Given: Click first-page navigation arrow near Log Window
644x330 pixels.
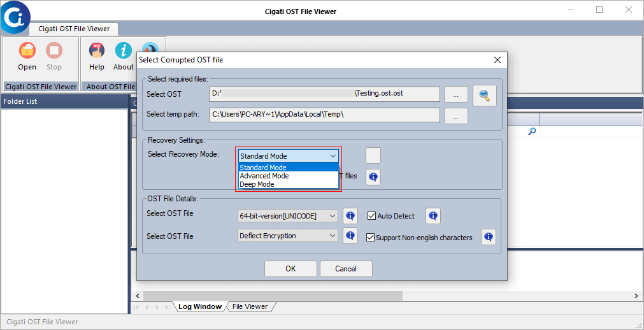Looking at the screenshot, I should pyautogui.click(x=136, y=307).
